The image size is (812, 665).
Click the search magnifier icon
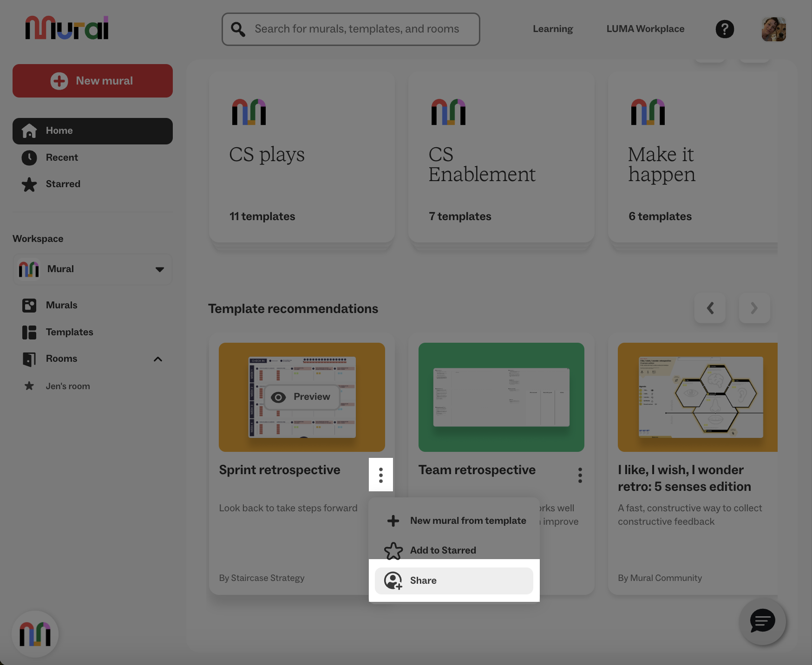click(x=238, y=29)
